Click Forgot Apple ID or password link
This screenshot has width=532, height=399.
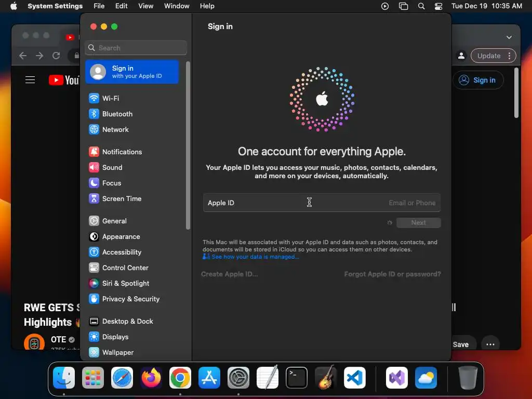tap(393, 274)
